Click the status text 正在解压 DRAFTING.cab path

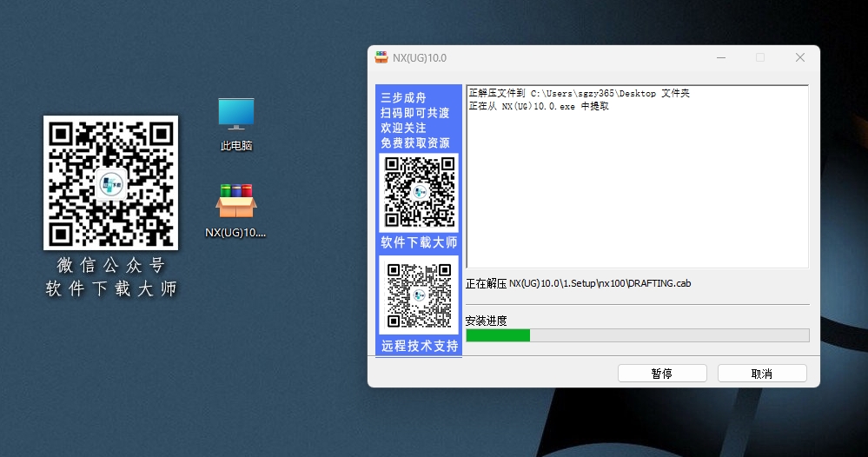pos(578,284)
